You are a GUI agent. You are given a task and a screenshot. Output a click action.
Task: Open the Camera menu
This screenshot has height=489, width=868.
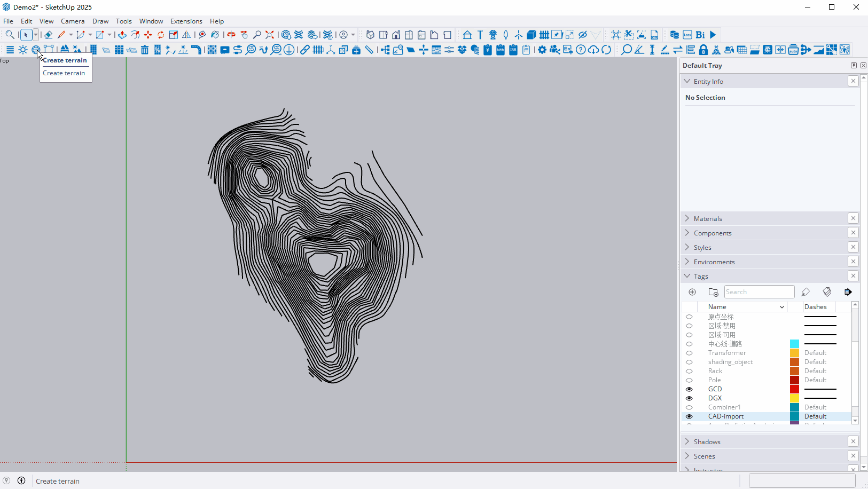73,21
